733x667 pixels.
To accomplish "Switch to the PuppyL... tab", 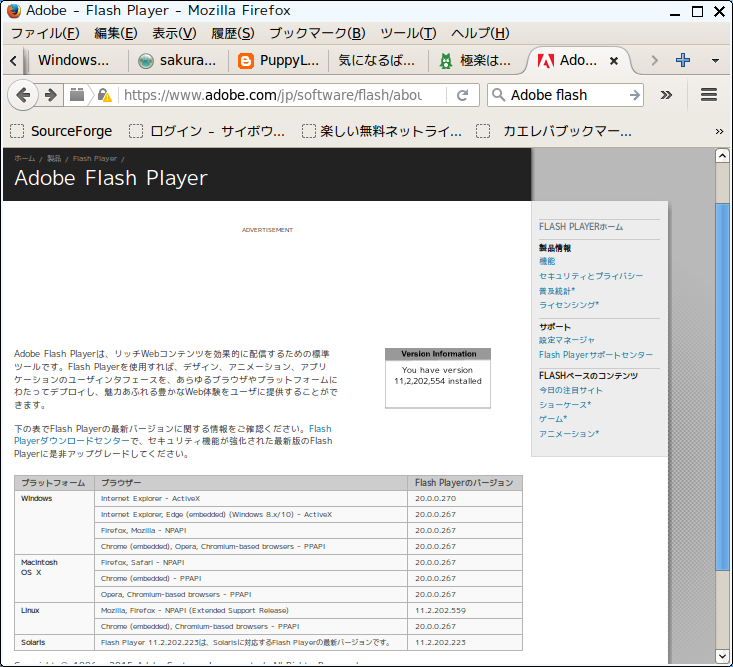I will [278, 60].
